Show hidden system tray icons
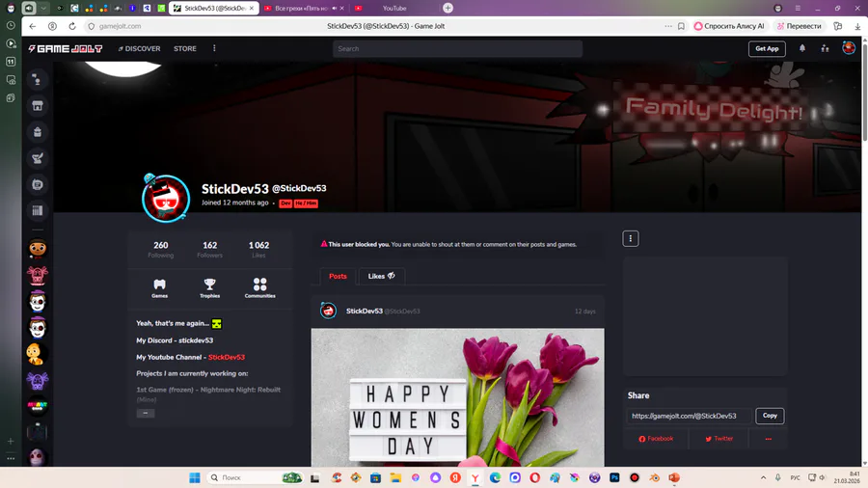This screenshot has width=868, height=488. [x=763, y=477]
